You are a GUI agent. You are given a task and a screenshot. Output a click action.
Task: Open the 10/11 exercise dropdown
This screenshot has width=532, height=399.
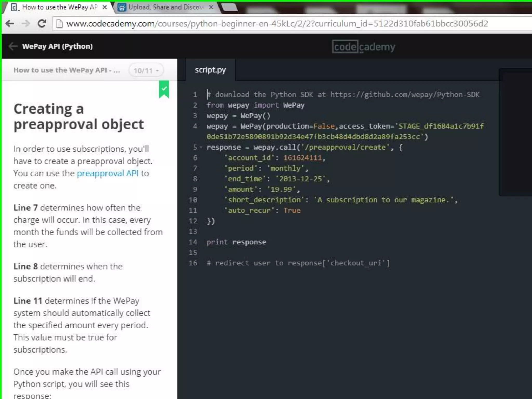coord(146,70)
